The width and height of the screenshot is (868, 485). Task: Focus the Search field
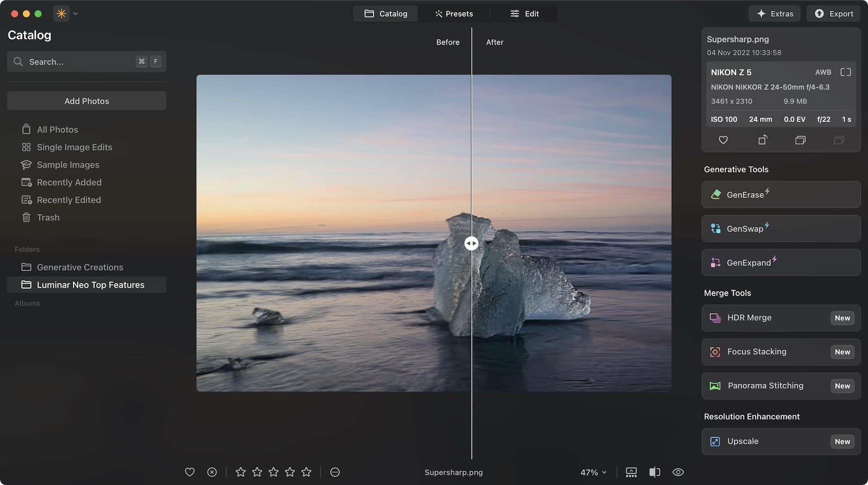click(x=86, y=61)
